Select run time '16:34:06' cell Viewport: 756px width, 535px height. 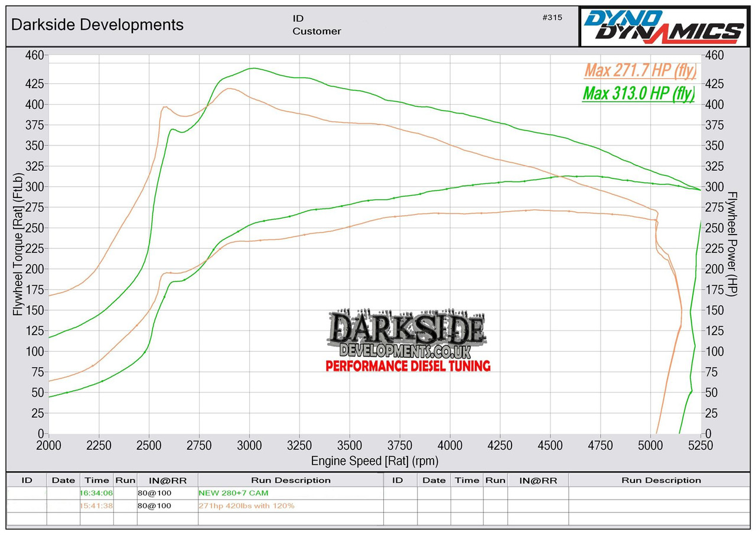(x=96, y=493)
